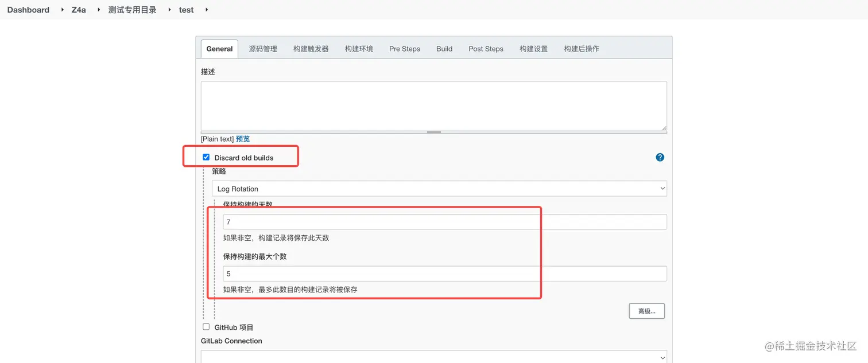
Task: Click the 预览 preview link
Action: (243, 139)
